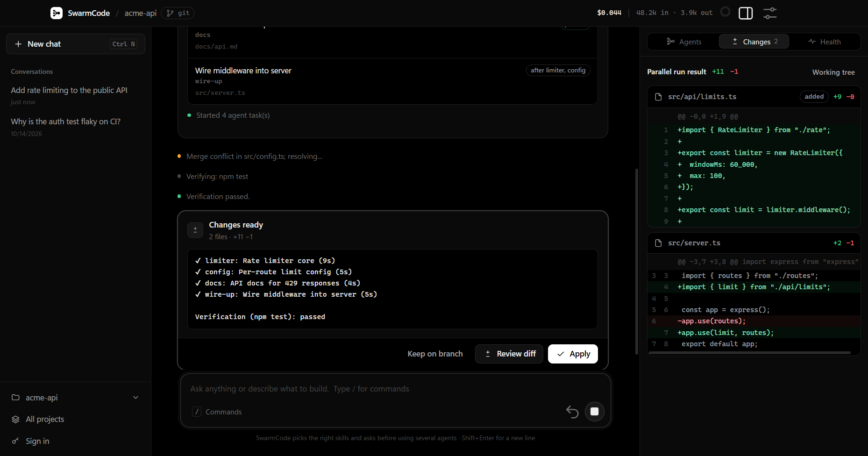Click the src/server.ts path in task list
Image resolution: width=868 pixels, height=456 pixels.
click(220, 93)
